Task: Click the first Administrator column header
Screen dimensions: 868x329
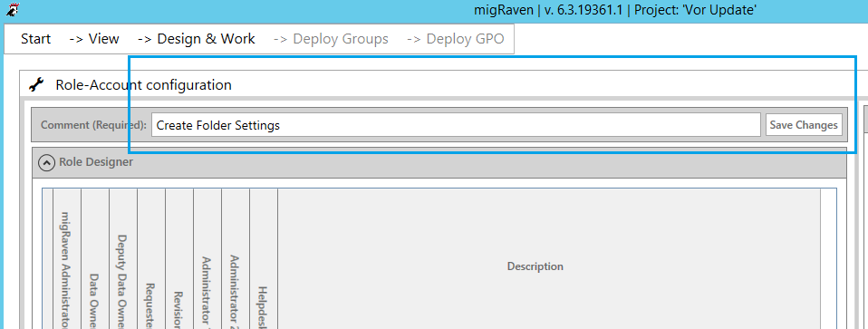Action: click(207, 258)
